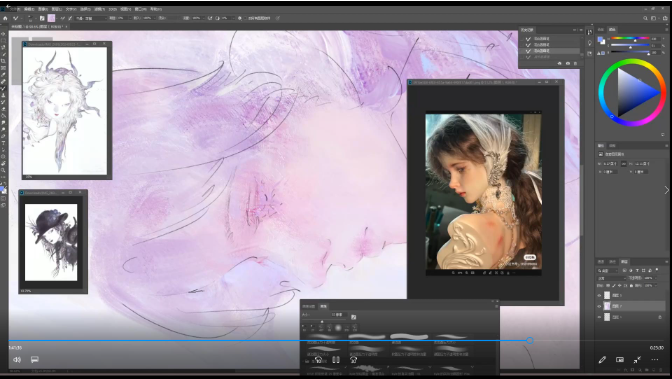Click the Color panel menu icon
672x379 pixels.
click(x=667, y=30)
